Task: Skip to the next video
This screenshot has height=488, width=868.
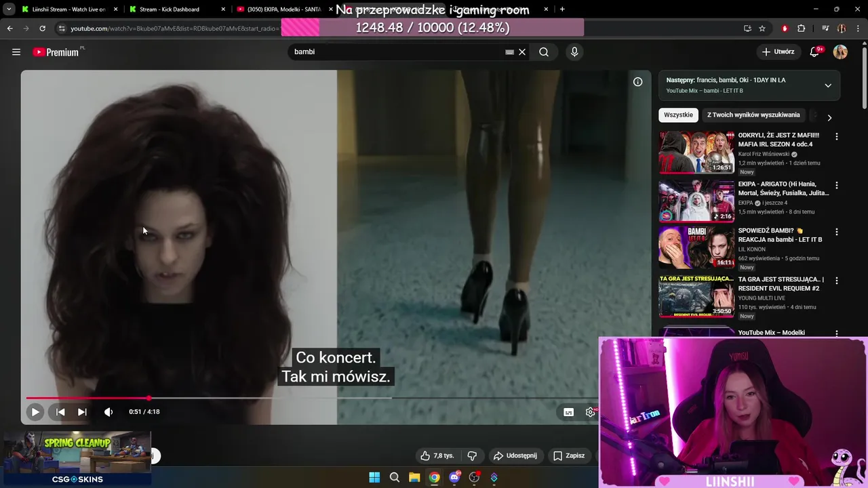Action: click(x=82, y=411)
